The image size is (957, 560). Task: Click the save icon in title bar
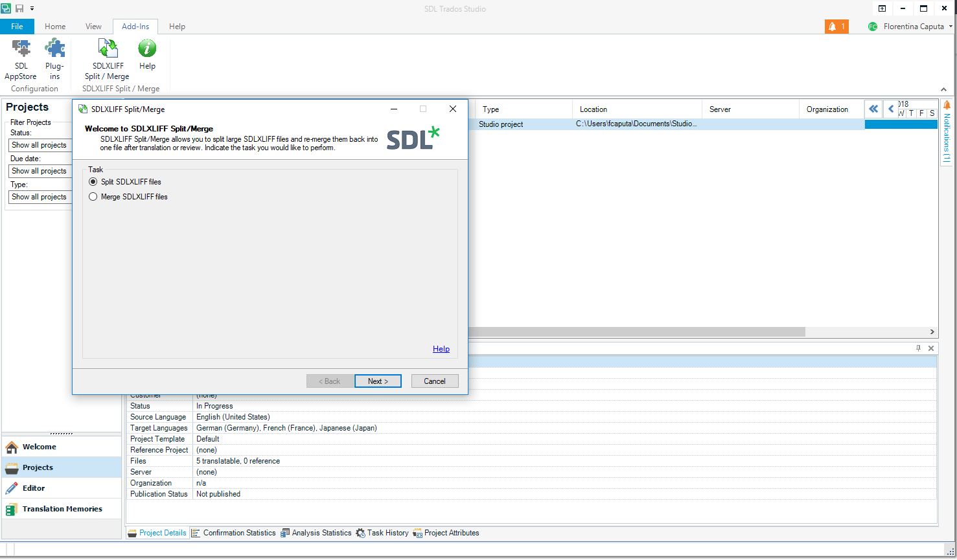click(19, 8)
